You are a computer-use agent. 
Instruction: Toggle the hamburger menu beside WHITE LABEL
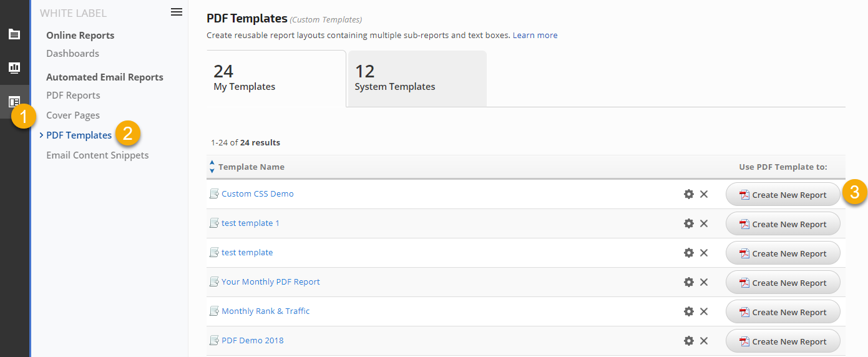click(177, 12)
